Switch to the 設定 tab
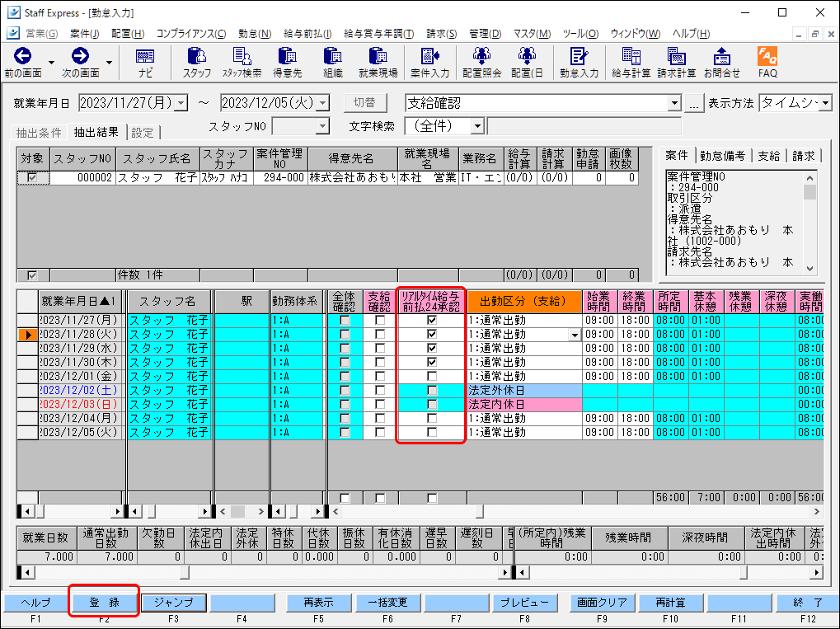840x629 pixels. pos(143,133)
